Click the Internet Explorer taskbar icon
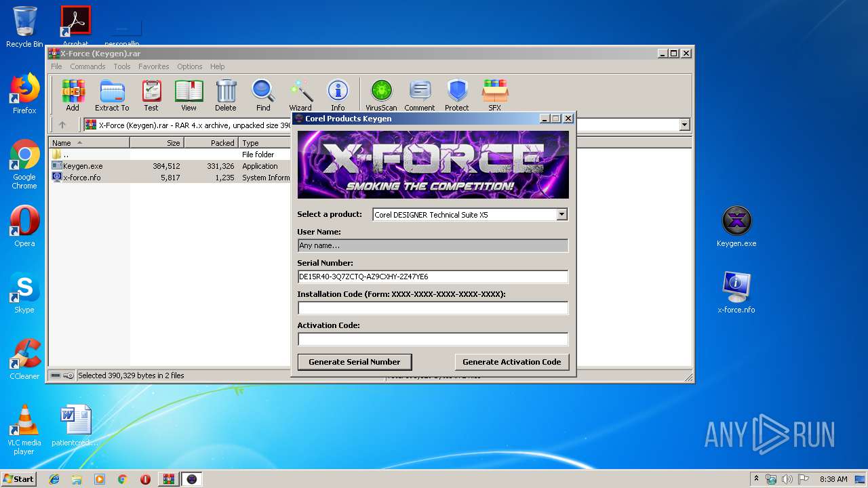868x488 pixels. click(54, 479)
